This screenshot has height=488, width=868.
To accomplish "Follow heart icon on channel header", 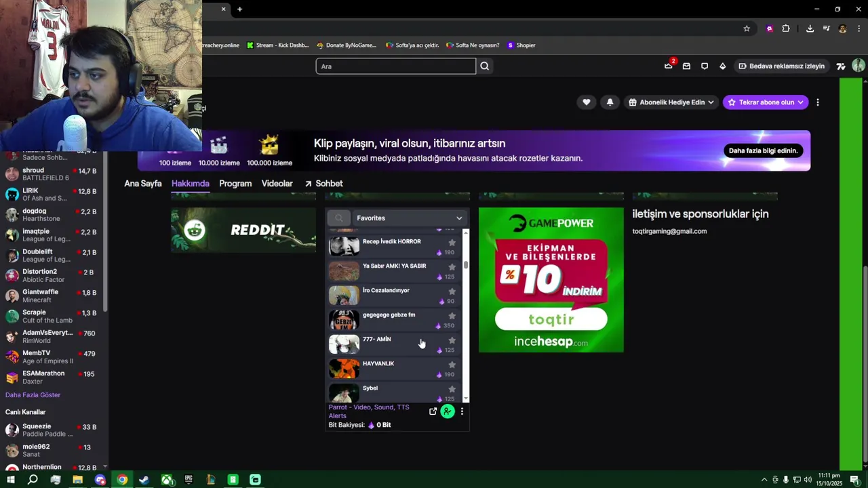I will [587, 102].
